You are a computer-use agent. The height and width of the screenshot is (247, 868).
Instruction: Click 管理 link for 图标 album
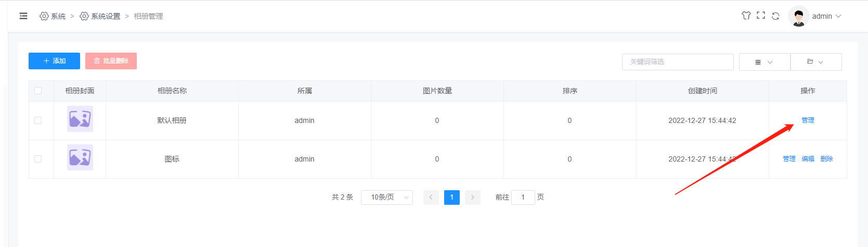[x=789, y=159]
